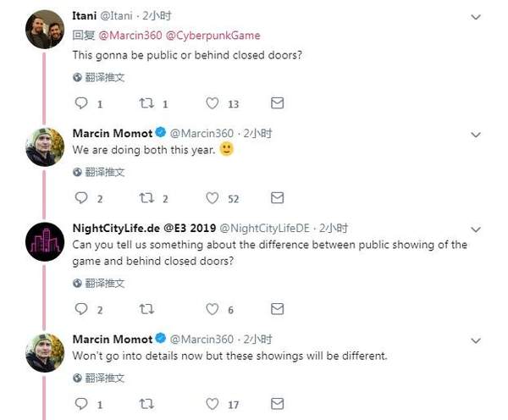Expand chevron menu on Marcin's last tweet
This screenshot has height=420, width=508.
[475, 340]
